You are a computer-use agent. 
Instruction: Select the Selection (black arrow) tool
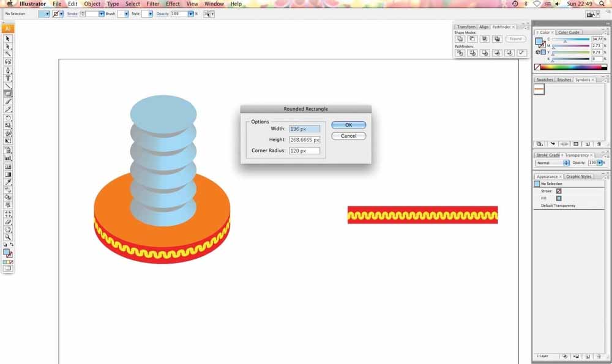(x=7, y=39)
